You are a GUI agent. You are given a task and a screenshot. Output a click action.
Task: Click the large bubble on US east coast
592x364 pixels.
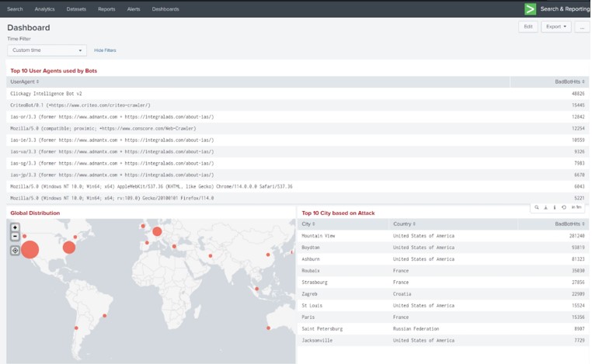69,248
